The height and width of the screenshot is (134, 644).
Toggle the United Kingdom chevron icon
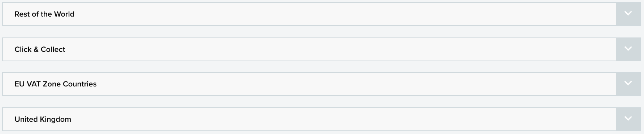(x=628, y=119)
